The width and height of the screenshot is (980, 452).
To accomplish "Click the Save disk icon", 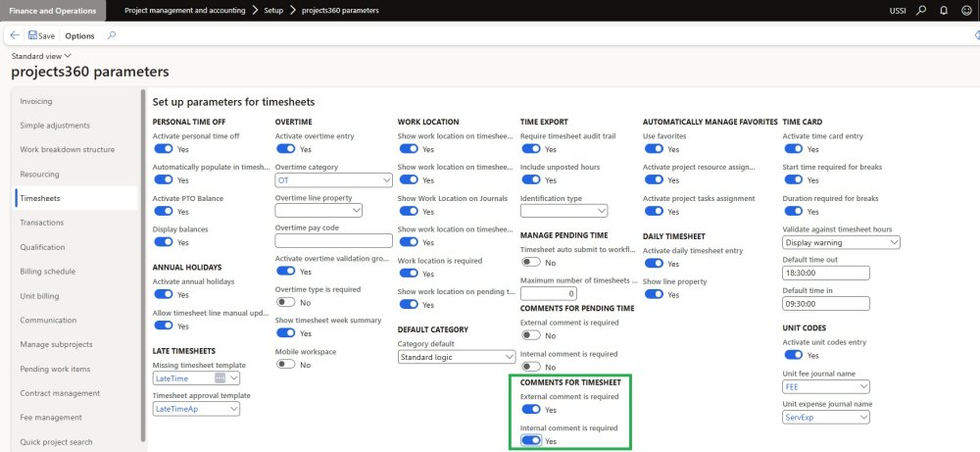I will (33, 35).
